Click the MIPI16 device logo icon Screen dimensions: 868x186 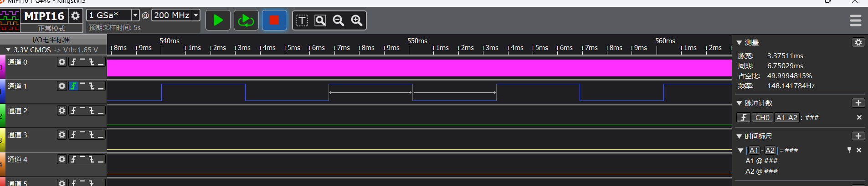coord(10,20)
